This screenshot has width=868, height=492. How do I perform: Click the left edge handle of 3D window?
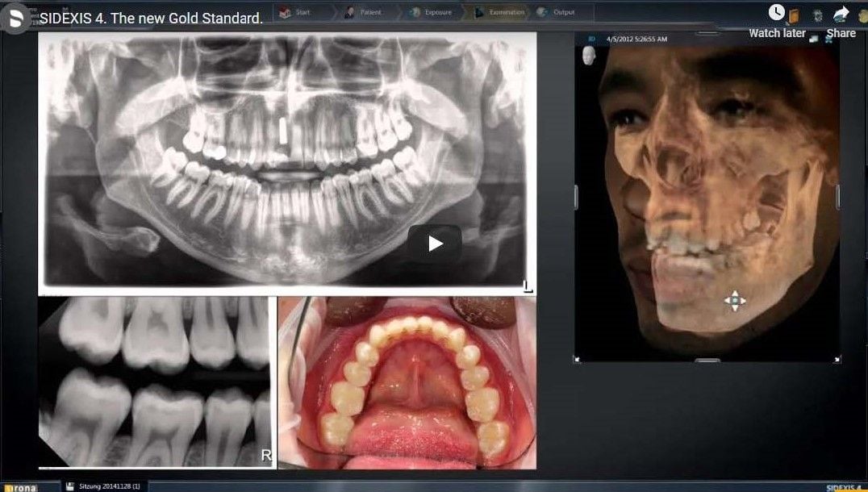tap(576, 197)
